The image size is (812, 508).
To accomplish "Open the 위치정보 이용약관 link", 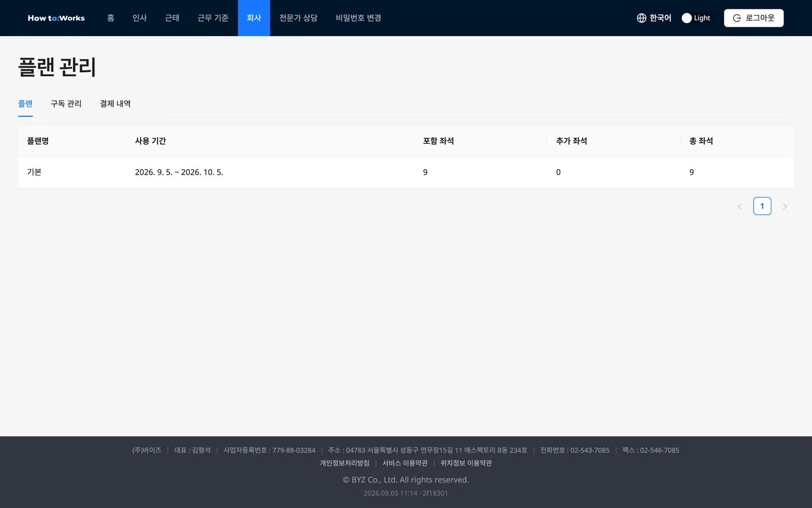I will [466, 463].
